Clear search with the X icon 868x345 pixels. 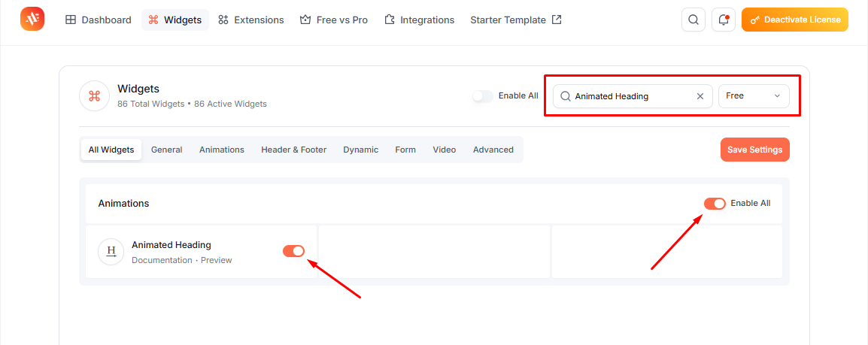(x=700, y=96)
